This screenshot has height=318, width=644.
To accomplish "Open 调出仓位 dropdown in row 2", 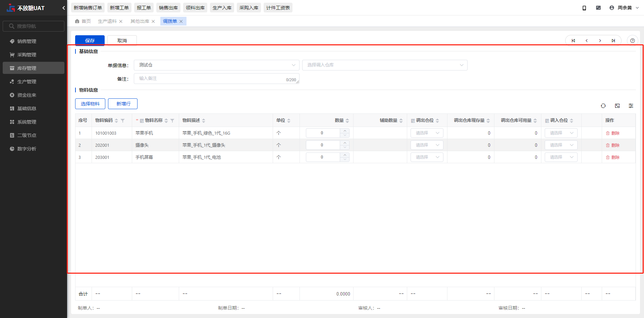I will (427, 145).
